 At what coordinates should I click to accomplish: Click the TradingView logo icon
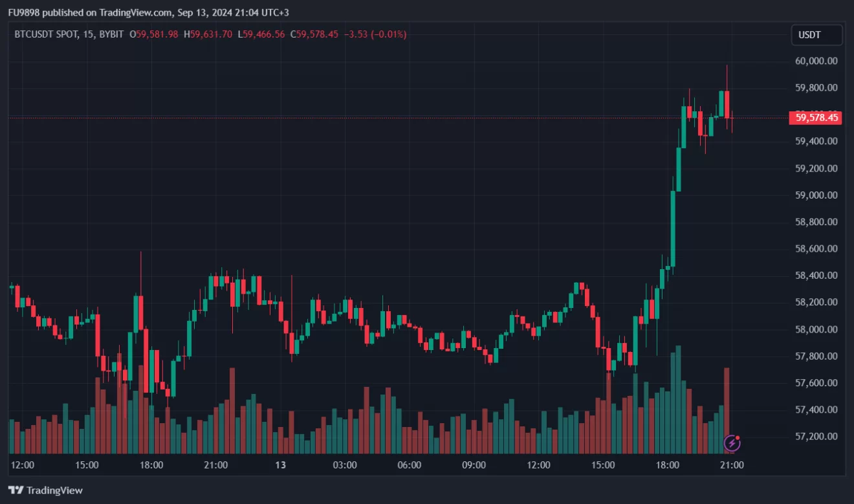tap(16, 490)
